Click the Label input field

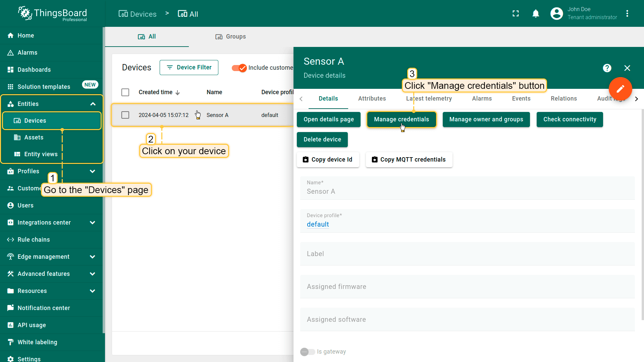pyautogui.click(x=467, y=254)
